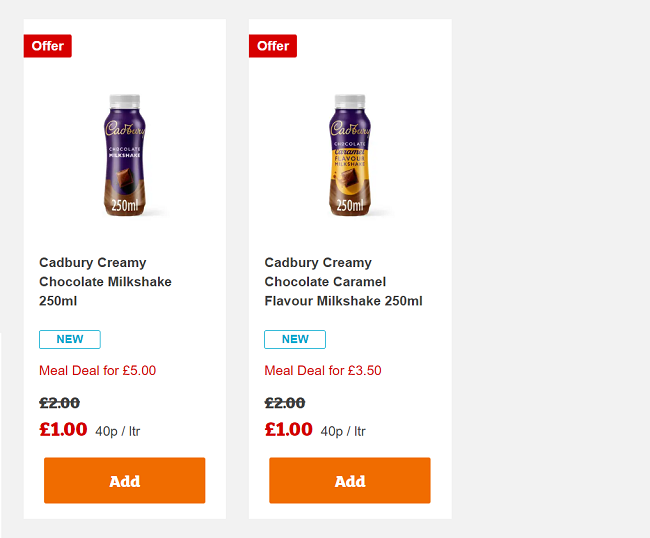Open Cadbury Creamy Chocolate Caramel Flavour title

pyautogui.click(x=343, y=282)
